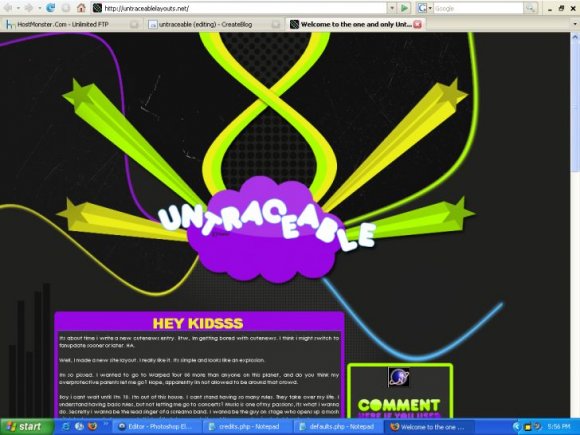
Task: Click the green Go arrow button
Action: point(405,8)
